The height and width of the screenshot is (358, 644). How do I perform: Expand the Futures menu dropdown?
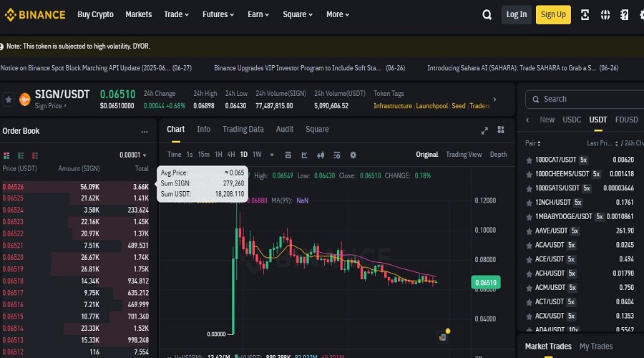218,14
